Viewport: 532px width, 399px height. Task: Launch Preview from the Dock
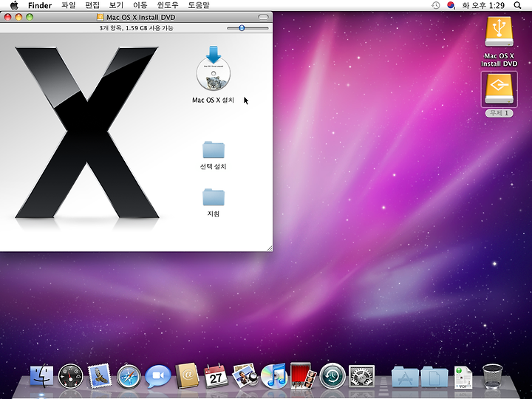click(245, 376)
